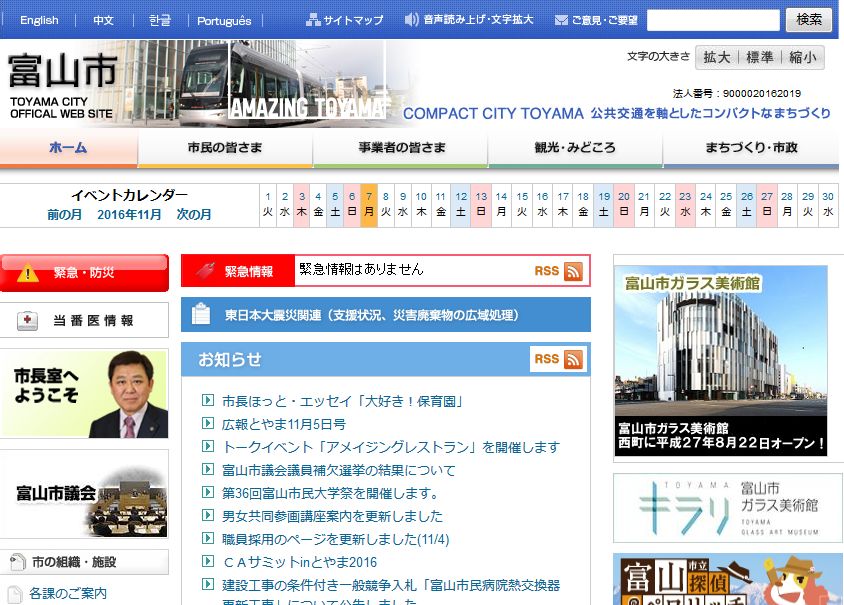
Task: Open the 市民の皆さま tab
Action: 225,148
